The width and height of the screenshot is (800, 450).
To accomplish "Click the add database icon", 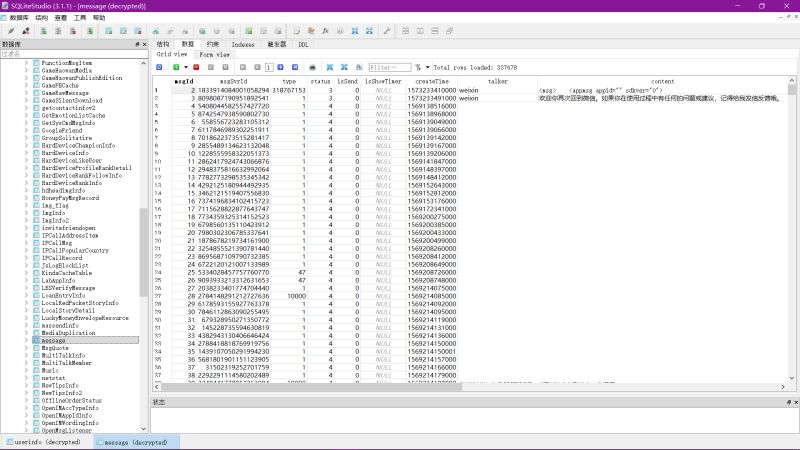I will 44,31.
